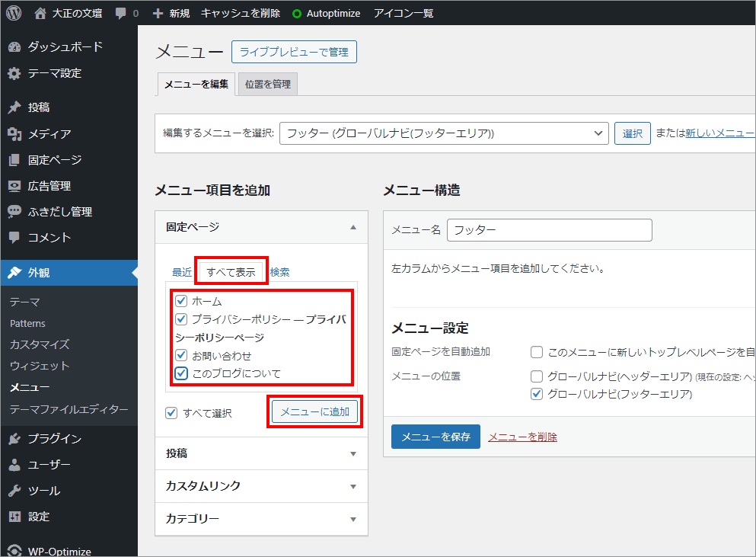The width and height of the screenshot is (756, 557).
Task: Open the メニュー submenu item
Action: click(30, 387)
